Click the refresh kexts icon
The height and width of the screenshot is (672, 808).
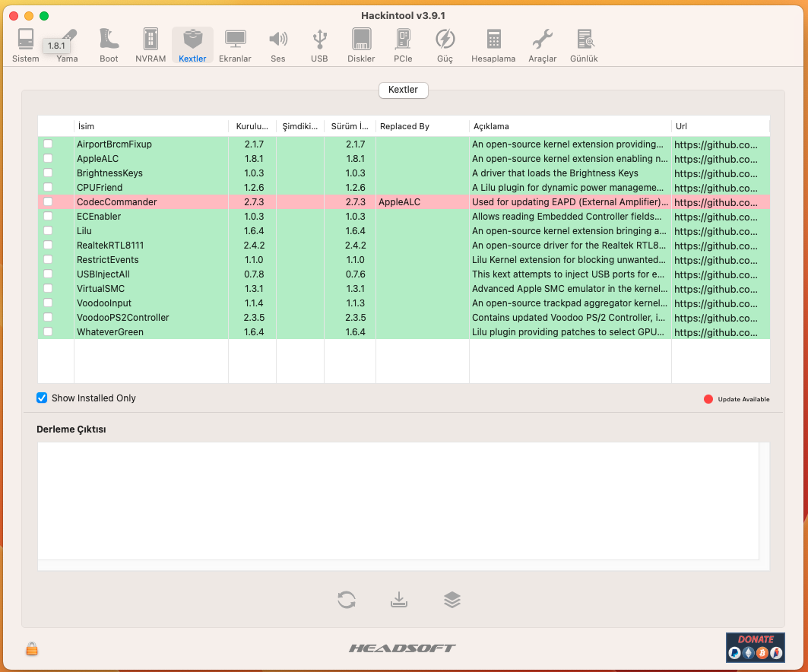point(347,599)
